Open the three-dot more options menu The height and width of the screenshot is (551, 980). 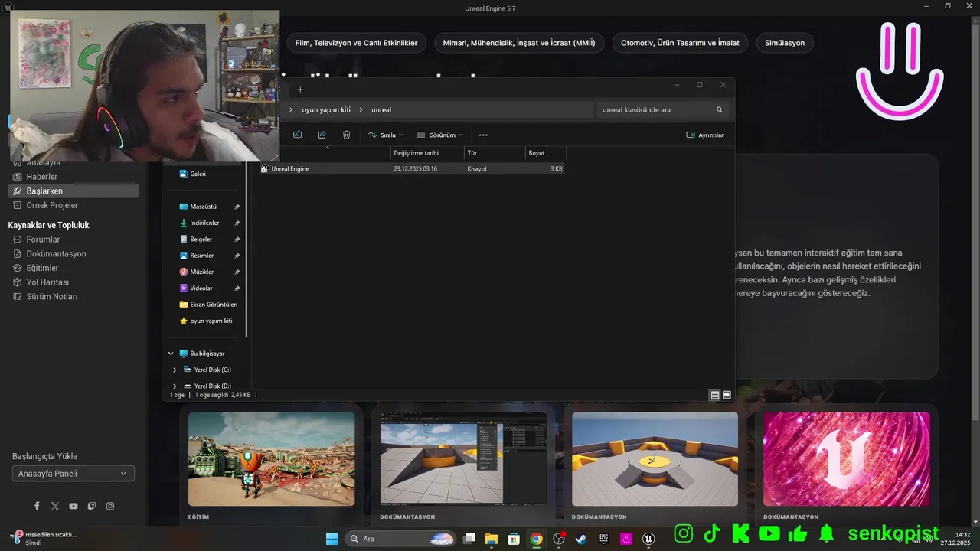483,135
